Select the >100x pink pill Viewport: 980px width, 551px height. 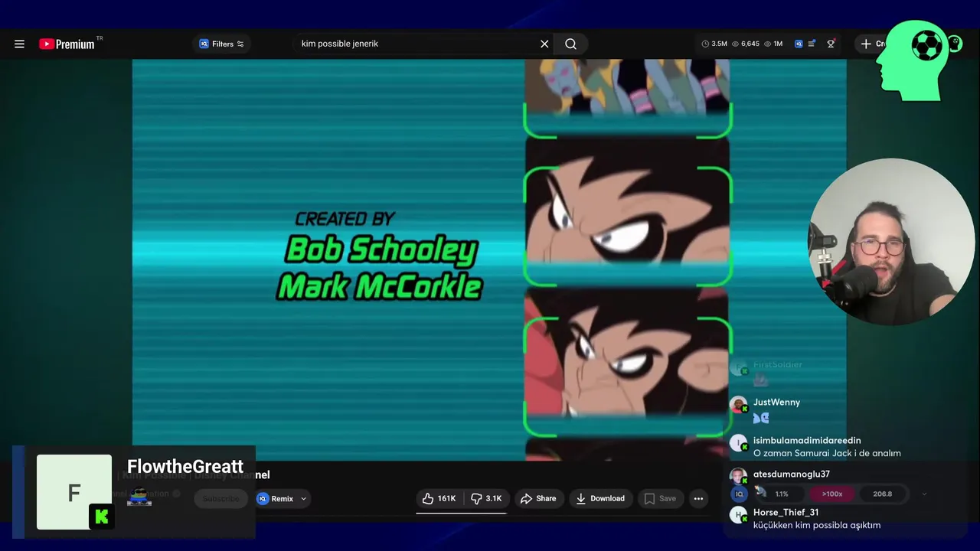click(832, 494)
